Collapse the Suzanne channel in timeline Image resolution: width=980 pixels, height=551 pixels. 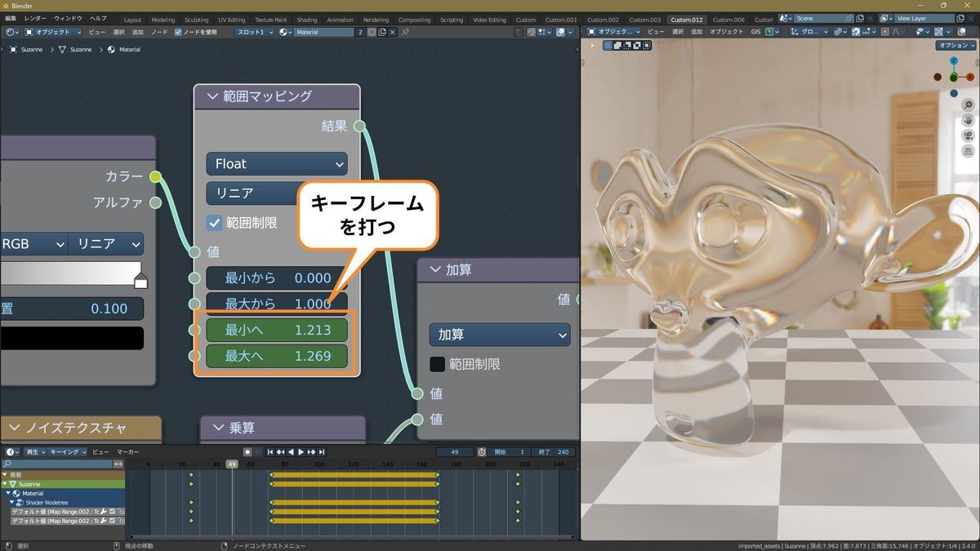(x=4, y=484)
